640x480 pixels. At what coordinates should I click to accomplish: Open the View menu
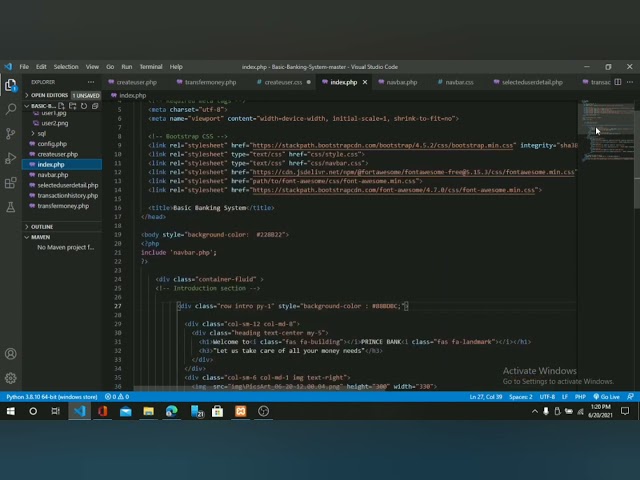click(92, 67)
